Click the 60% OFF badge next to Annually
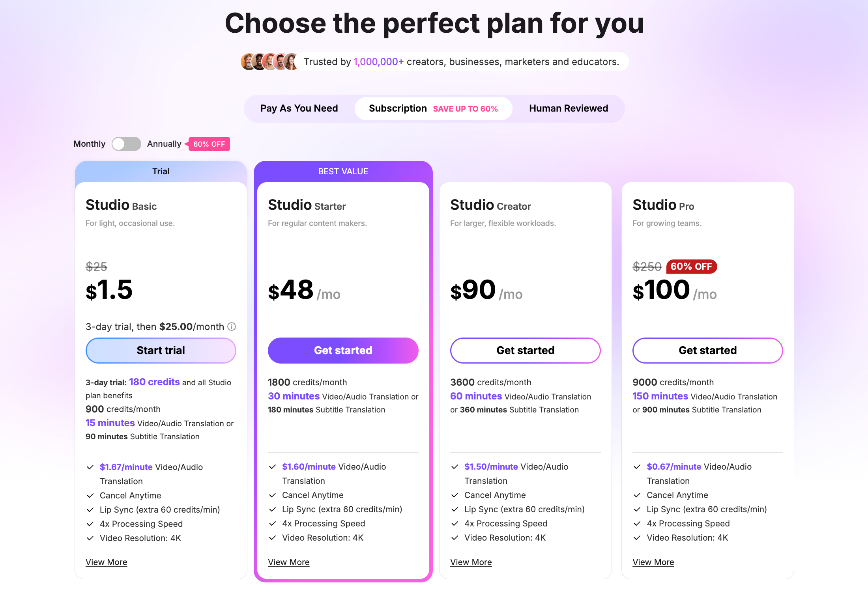 [x=209, y=144]
